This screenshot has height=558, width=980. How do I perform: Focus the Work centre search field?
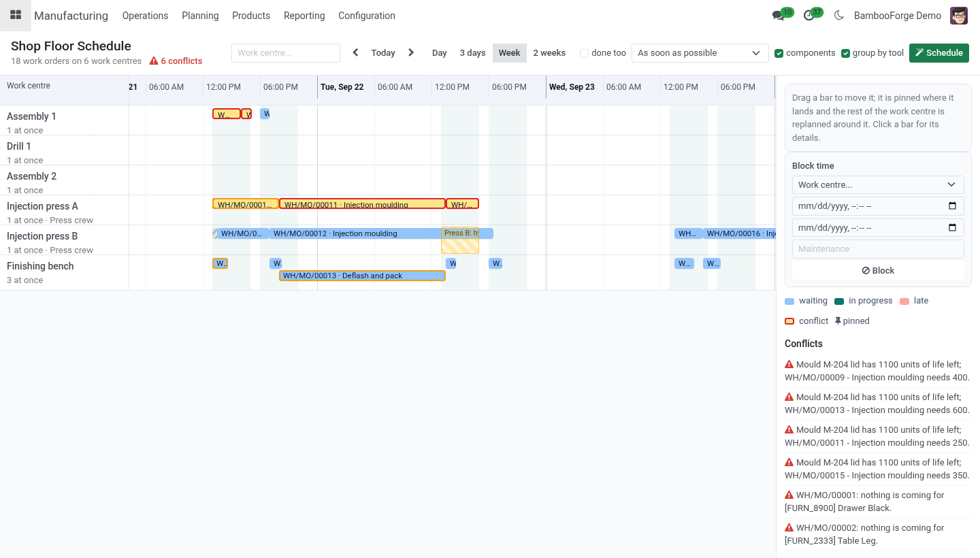coord(286,53)
